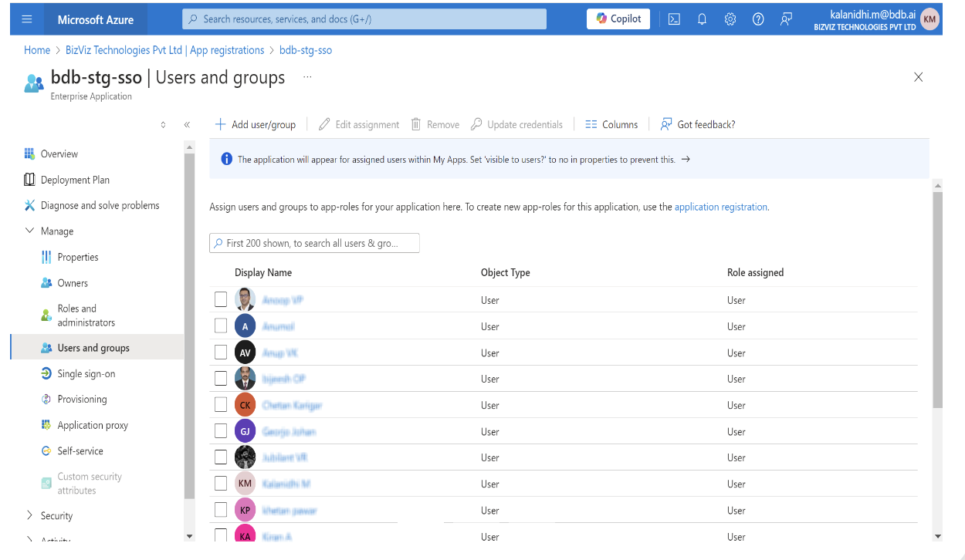Open the help question mark icon
Image resolution: width=965 pixels, height=560 pixels.
(758, 19)
